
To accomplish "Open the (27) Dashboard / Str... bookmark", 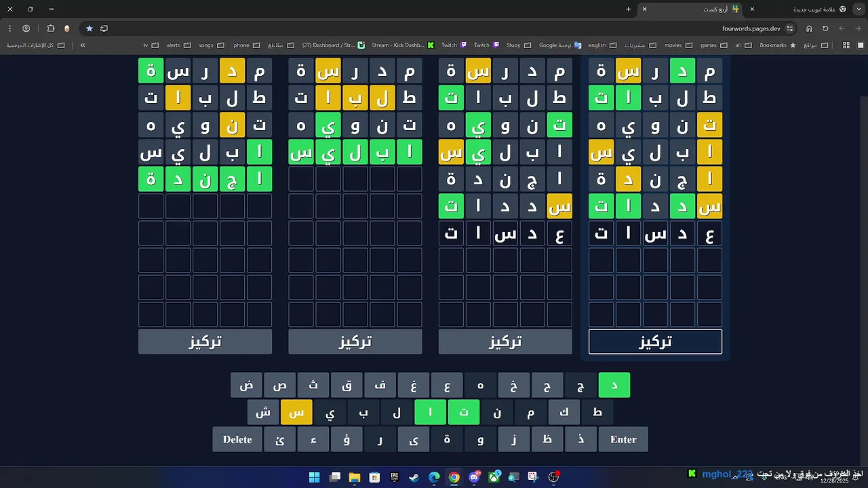I will point(334,45).
